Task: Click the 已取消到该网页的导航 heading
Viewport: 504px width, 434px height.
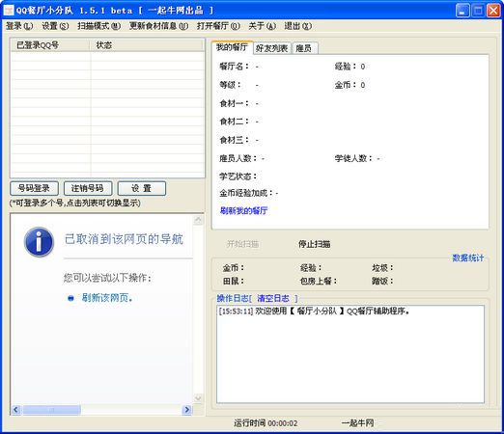Action: point(124,239)
